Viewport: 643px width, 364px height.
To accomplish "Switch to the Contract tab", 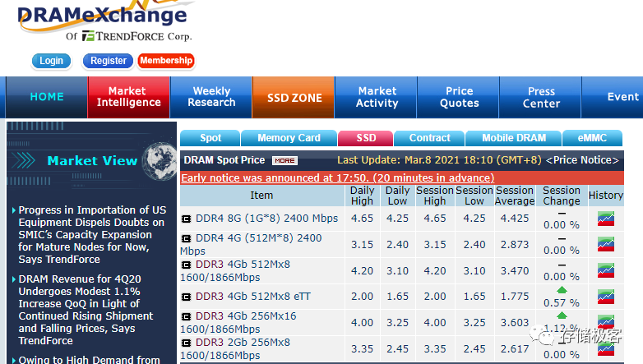I will tap(429, 138).
